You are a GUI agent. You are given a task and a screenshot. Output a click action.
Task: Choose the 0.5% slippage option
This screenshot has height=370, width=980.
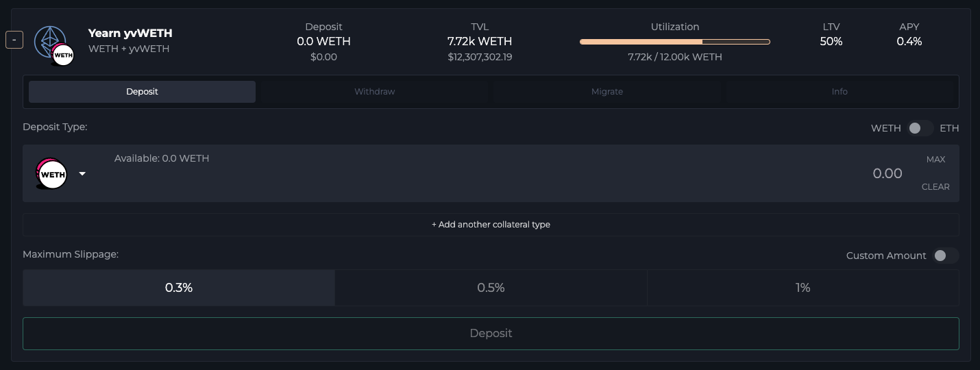[x=491, y=288]
